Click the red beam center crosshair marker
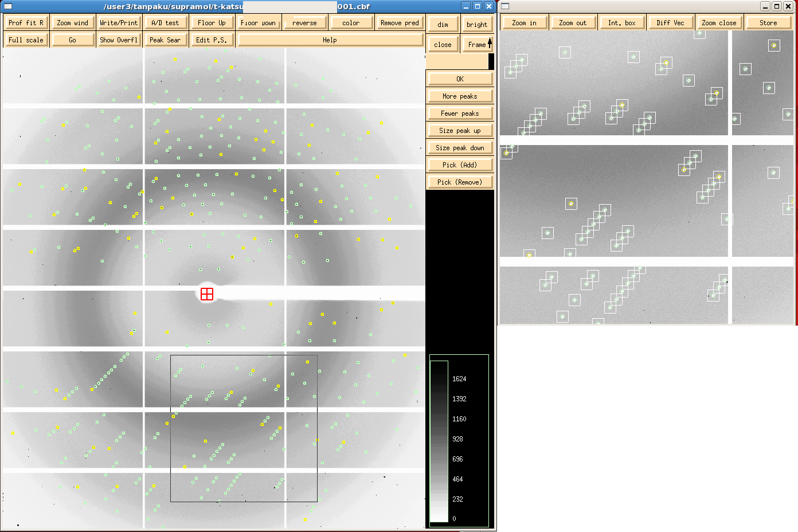This screenshot has height=532, width=798. (207, 294)
